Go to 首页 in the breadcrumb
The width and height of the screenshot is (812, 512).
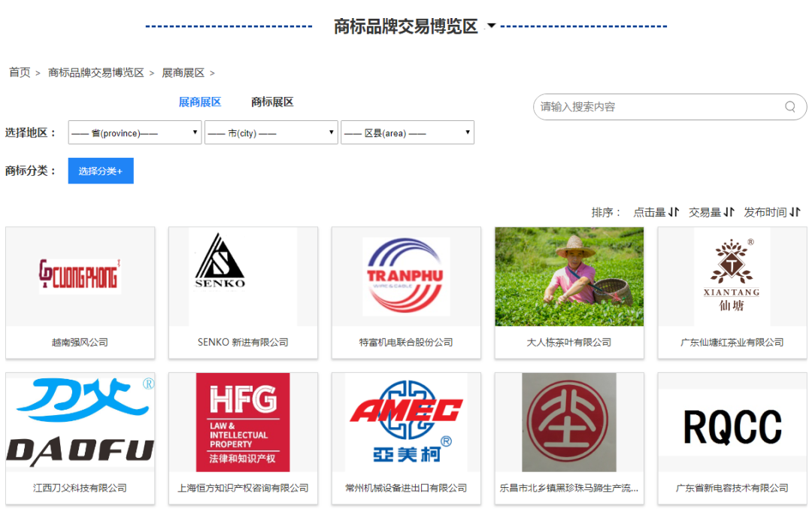pyautogui.click(x=20, y=72)
